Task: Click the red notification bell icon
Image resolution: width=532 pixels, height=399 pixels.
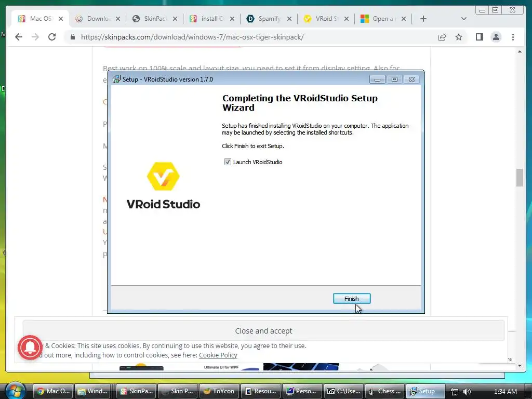Action: click(30, 348)
